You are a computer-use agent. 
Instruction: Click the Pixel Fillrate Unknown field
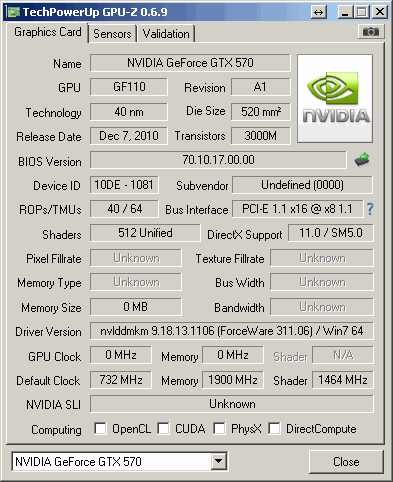pyautogui.click(x=136, y=258)
